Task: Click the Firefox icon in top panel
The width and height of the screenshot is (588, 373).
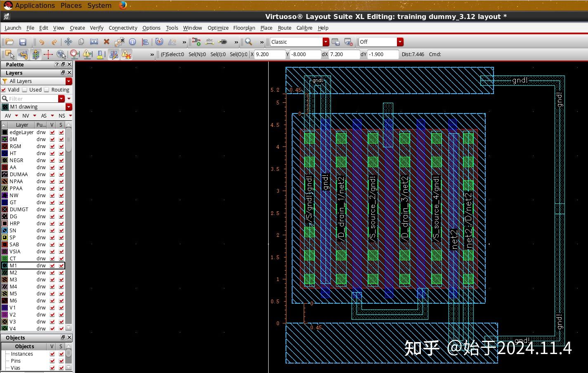Action: tap(123, 5)
